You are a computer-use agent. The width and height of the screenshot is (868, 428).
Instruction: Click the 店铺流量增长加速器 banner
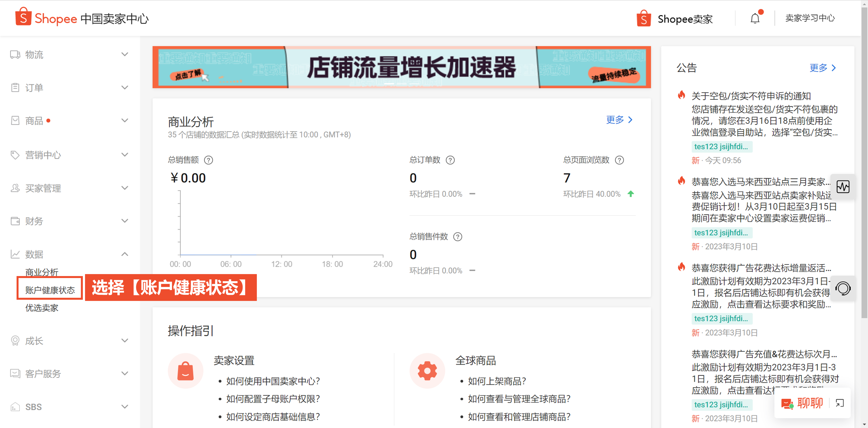[x=402, y=67]
